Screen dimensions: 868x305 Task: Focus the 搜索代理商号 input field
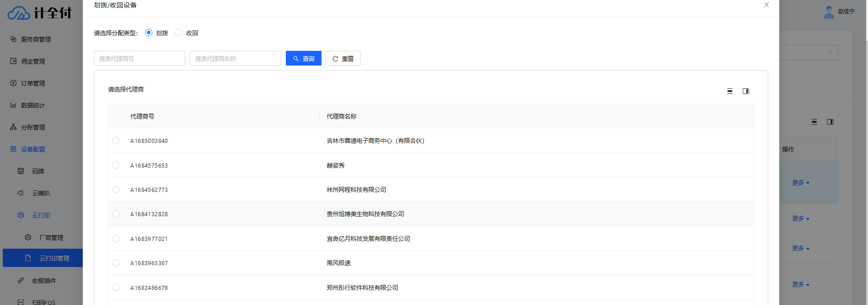click(139, 59)
